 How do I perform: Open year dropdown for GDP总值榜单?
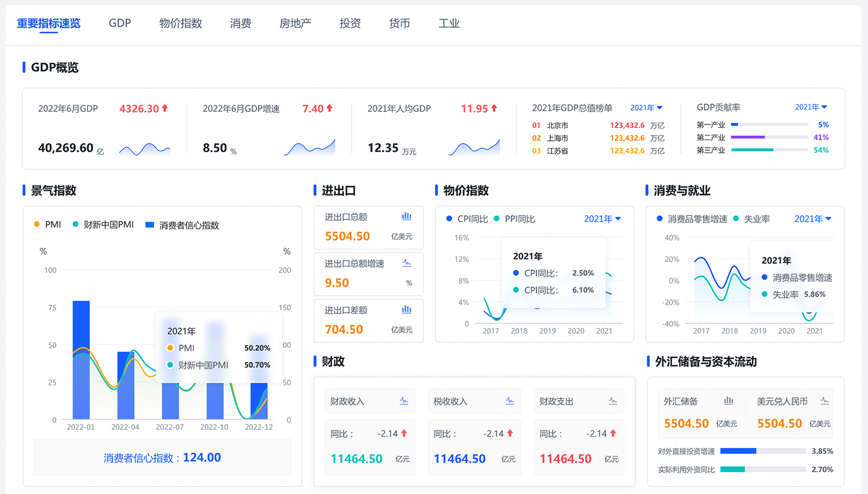pyautogui.click(x=646, y=108)
